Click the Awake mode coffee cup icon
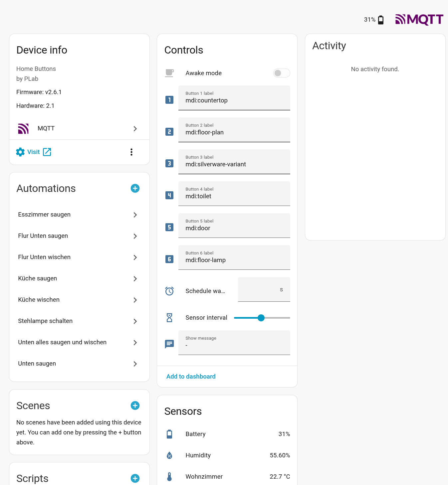 point(169,73)
